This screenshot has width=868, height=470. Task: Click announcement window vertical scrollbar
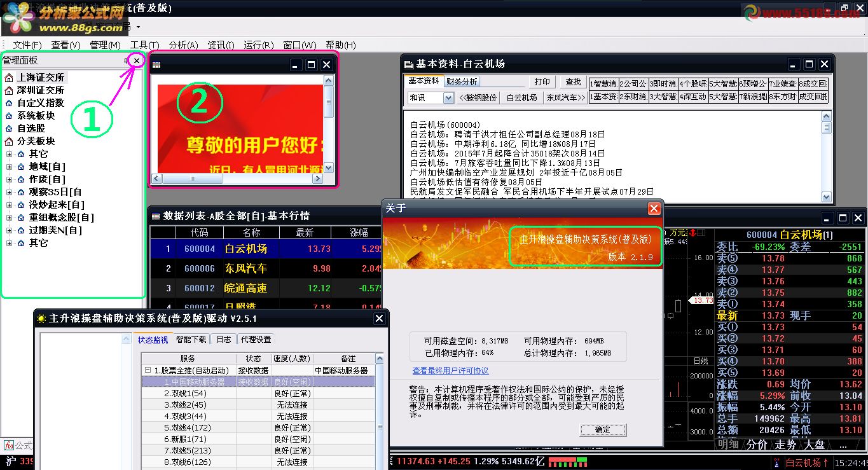point(329,124)
